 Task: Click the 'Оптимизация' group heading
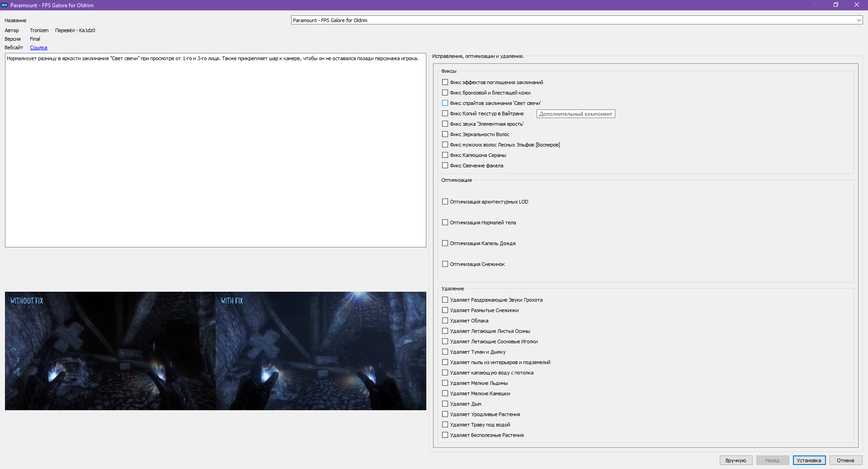click(x=456, y=180)
